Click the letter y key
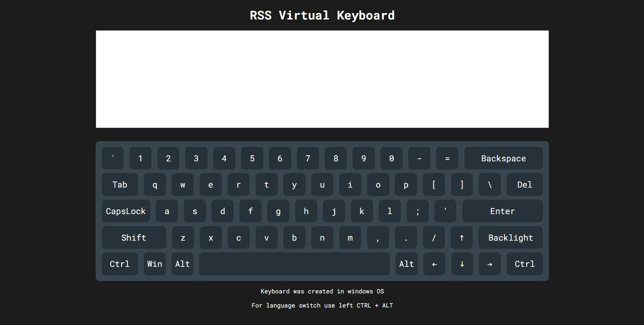 click(294, 185)
